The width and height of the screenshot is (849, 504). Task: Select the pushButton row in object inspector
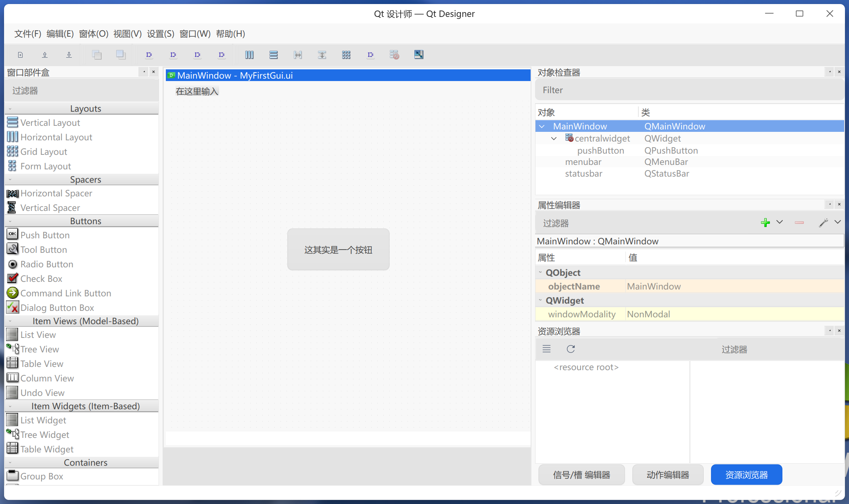point(690,150)
